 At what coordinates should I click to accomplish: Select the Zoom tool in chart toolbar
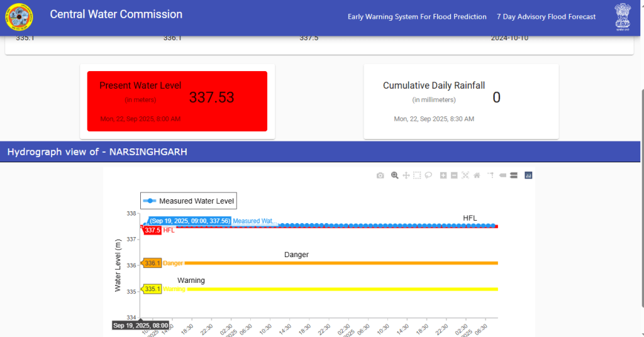(395, 175)
